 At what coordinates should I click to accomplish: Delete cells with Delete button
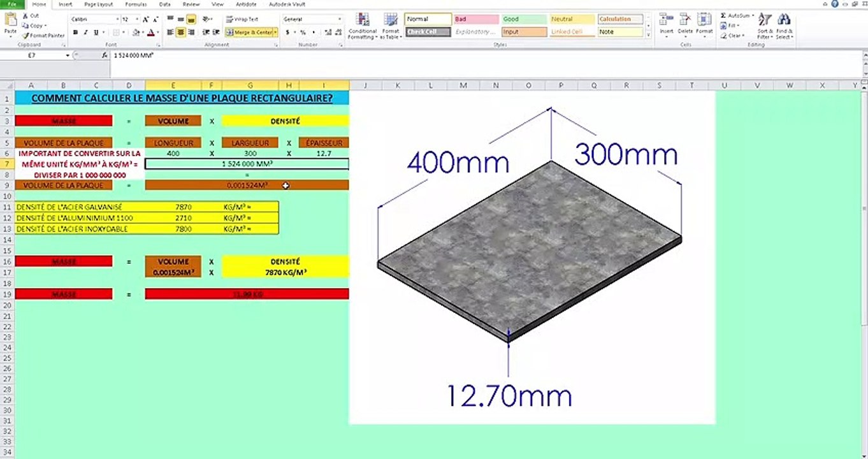(x=685, y=24)
